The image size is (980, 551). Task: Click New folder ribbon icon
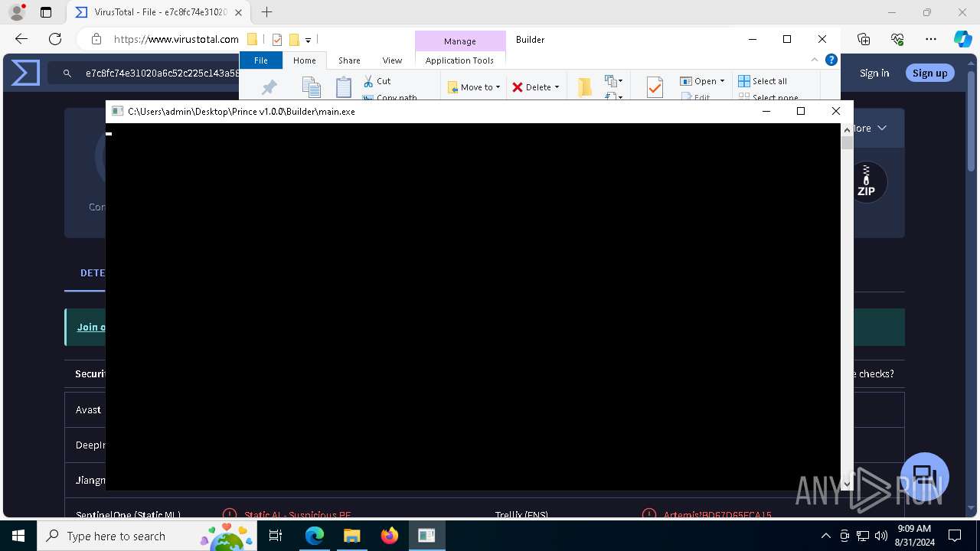pyautogui.click(x=585, y=87)
